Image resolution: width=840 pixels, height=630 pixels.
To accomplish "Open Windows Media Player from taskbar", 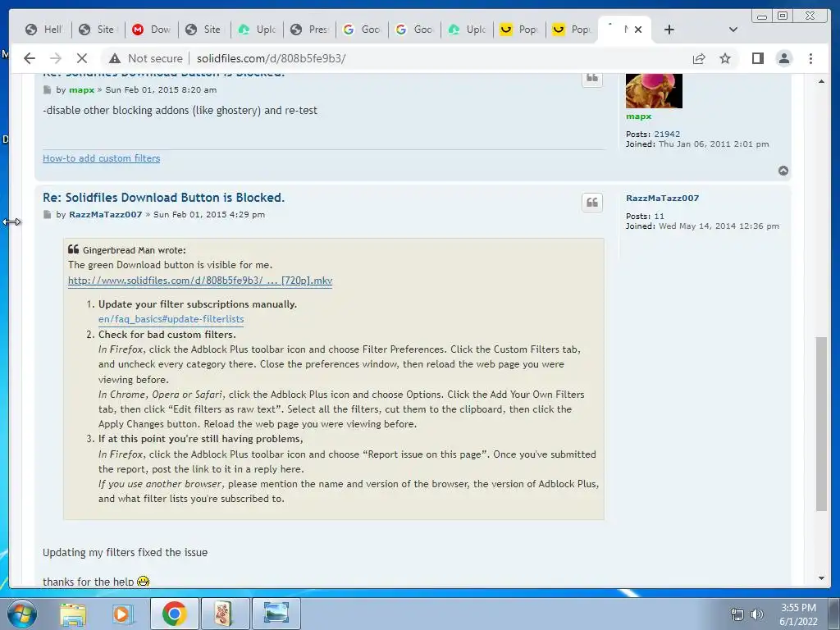I will click(x=122, y=614).
